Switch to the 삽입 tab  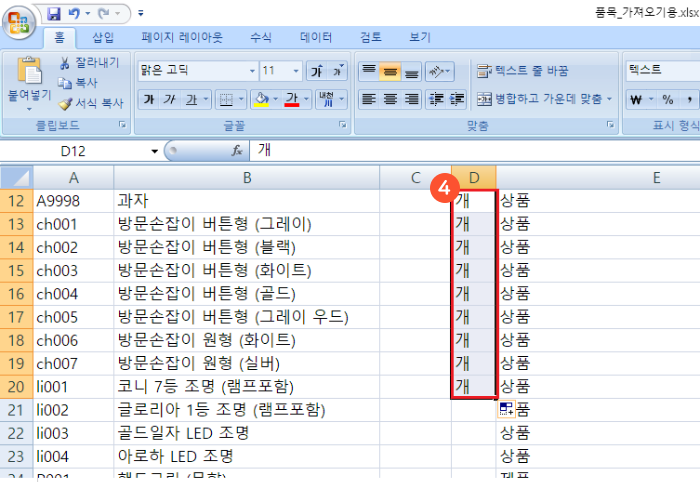103,37
